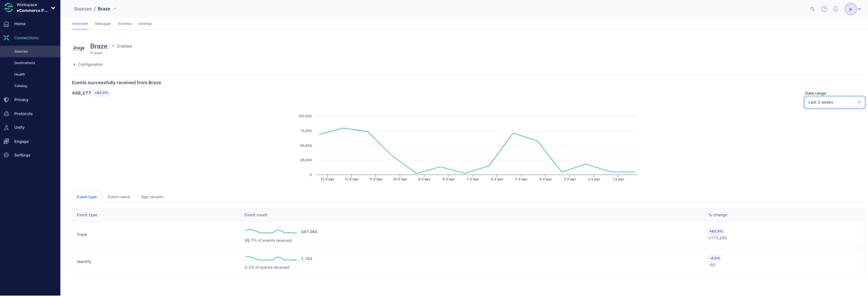Switch to the Debugger tab

pos(103,23)
